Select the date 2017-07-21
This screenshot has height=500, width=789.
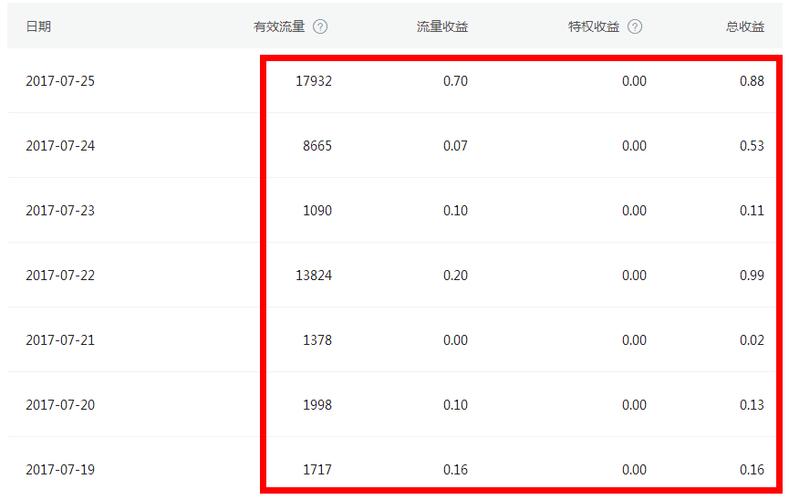(x=60, y=340)
